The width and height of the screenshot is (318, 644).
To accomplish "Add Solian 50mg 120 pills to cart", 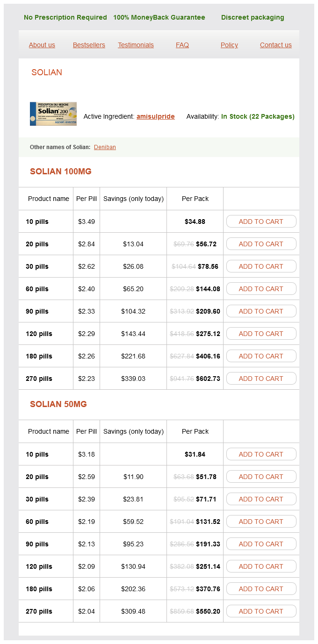I will (x=261, y=566).
